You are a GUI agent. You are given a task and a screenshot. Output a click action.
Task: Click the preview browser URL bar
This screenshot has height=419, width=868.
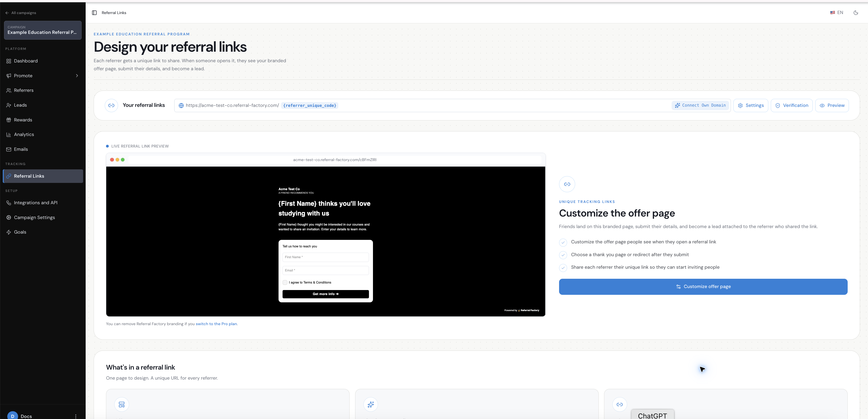335,160
